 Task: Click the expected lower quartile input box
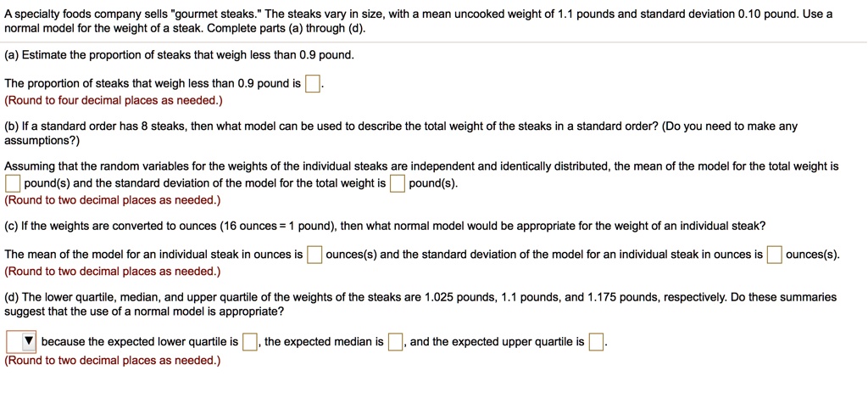[250, 342]
